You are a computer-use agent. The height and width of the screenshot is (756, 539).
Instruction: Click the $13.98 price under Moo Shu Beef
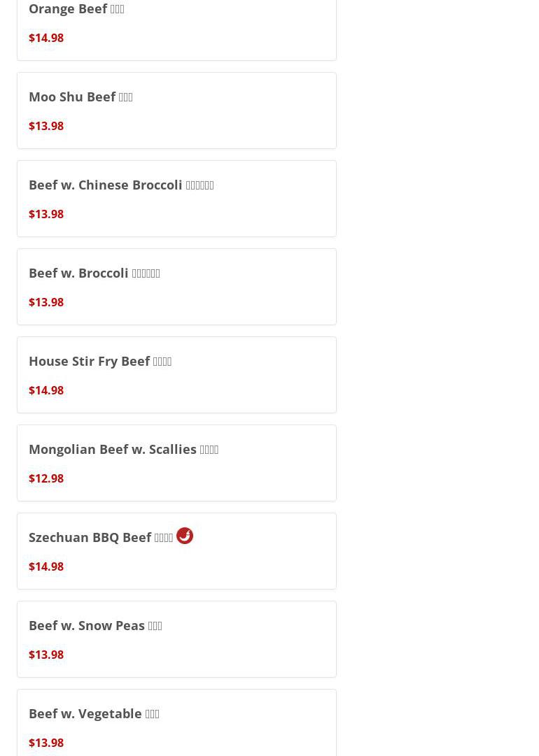point(46,126)
